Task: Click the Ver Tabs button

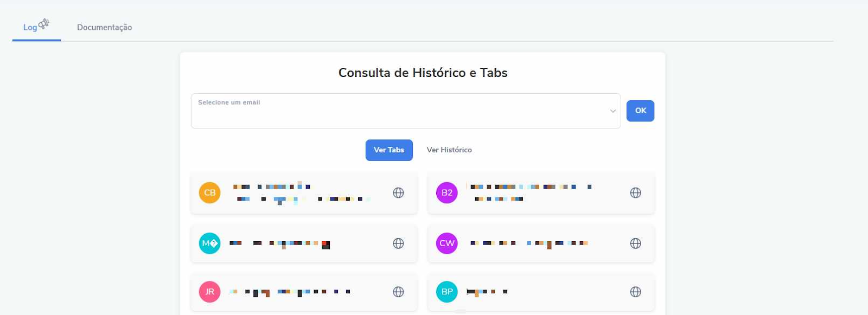Action: point(388,150)
